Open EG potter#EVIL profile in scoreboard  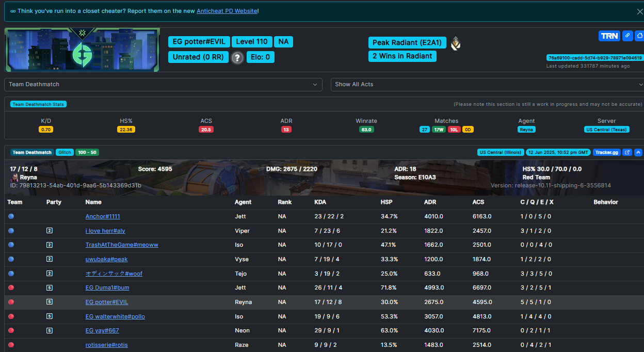pos(107,302)
